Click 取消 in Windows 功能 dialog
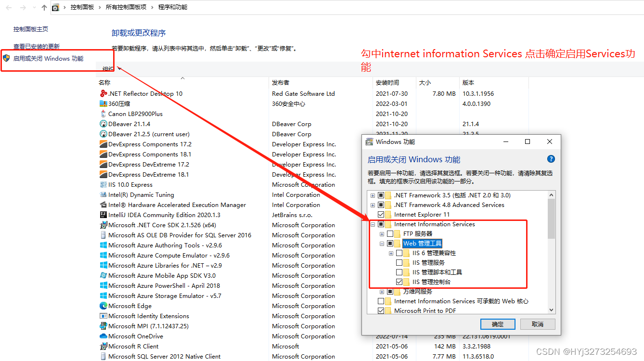The image size is (644, 361). (x=538, y=324)
